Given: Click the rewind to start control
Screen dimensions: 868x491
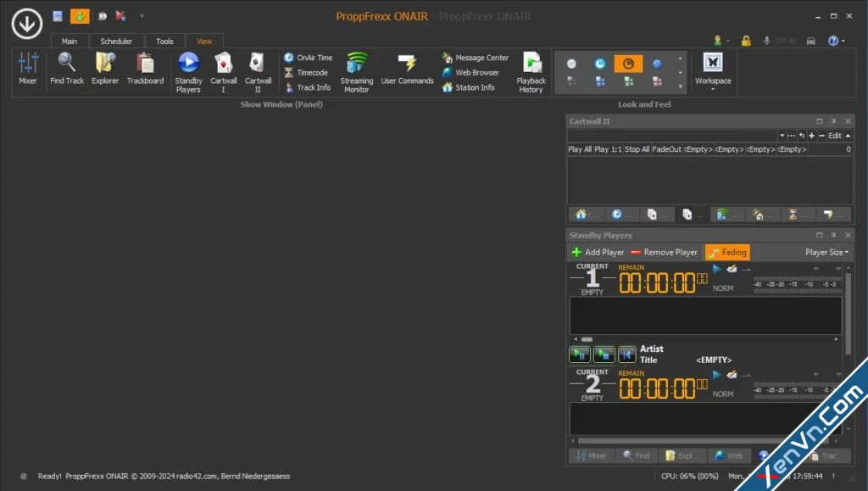Looking at the screenshot, I should pos(626,354).
